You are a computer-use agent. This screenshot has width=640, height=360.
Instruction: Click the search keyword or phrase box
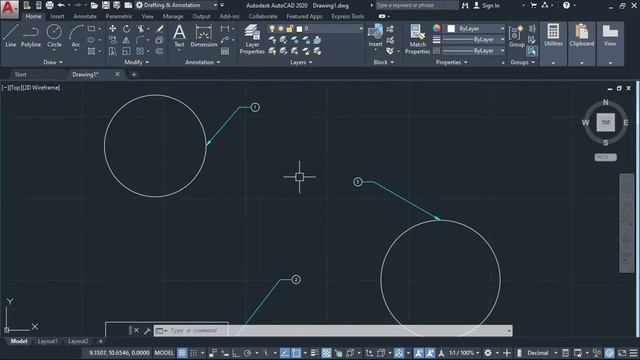[416, 5]
